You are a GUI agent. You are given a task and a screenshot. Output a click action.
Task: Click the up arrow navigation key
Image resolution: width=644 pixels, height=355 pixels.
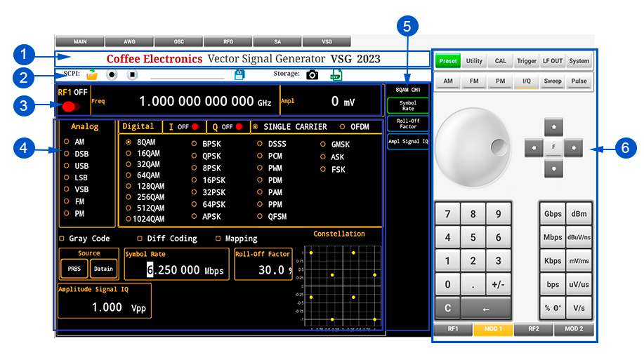click(x=553, y=127)
